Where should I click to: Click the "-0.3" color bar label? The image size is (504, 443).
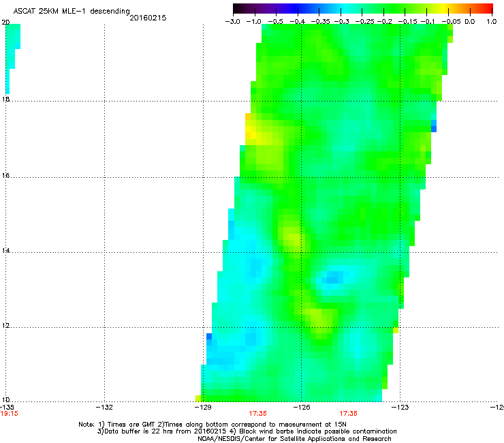(x=341, y=22)
